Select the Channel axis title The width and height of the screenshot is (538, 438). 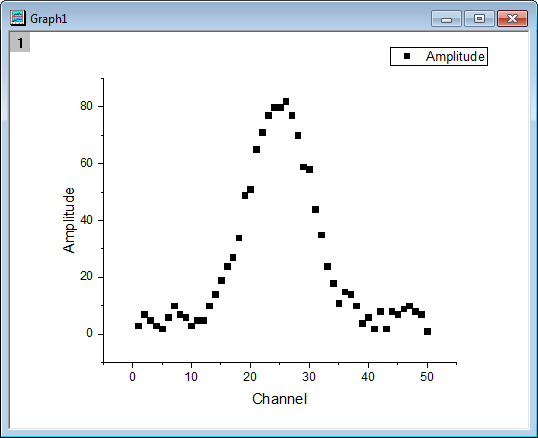click(x=279, y=399)
